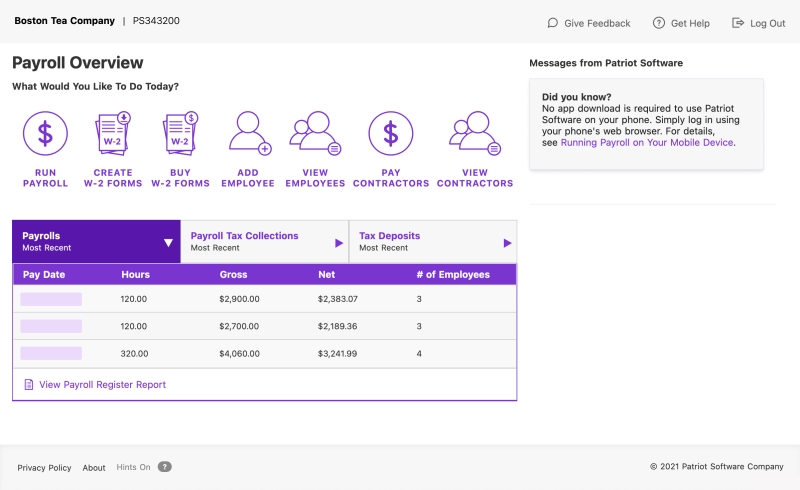
Task: Click the Net column header
Action: (x=327, y=275)
